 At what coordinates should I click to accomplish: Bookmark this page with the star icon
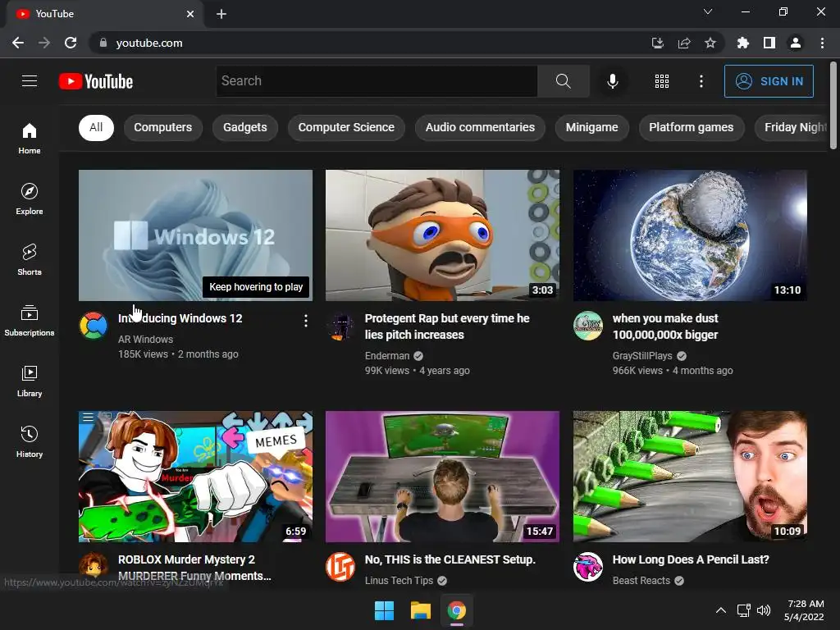710,43
